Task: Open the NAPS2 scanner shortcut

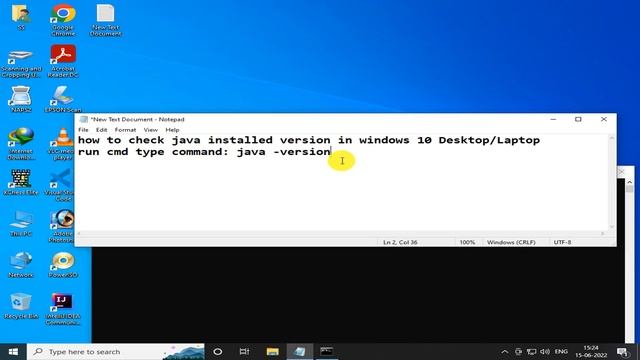Action: coord(21,99)
